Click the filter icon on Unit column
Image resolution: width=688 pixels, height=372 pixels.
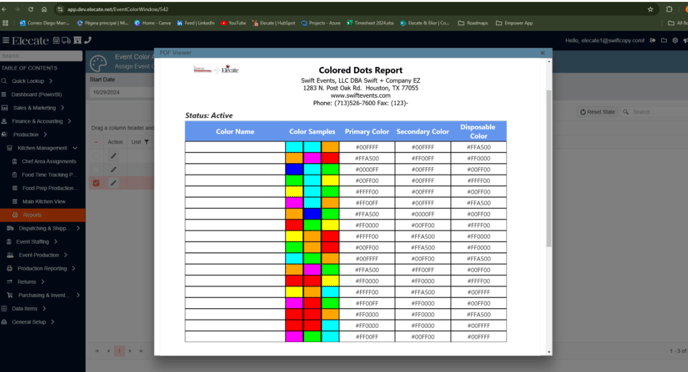[147, 142]
